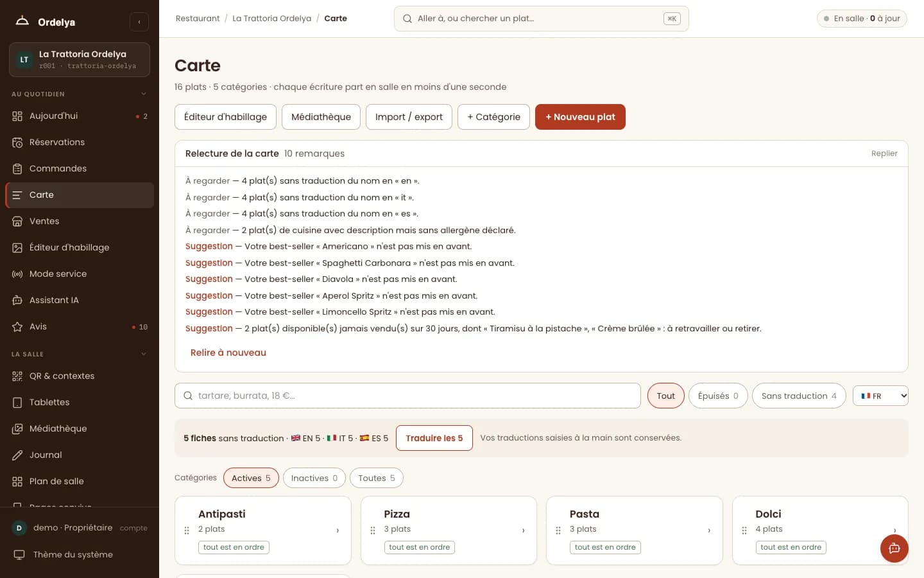Image resolution: width=924 pixels, height=578 pixels.
Task: Open the FR language dropdown
Action: [880, 396]
